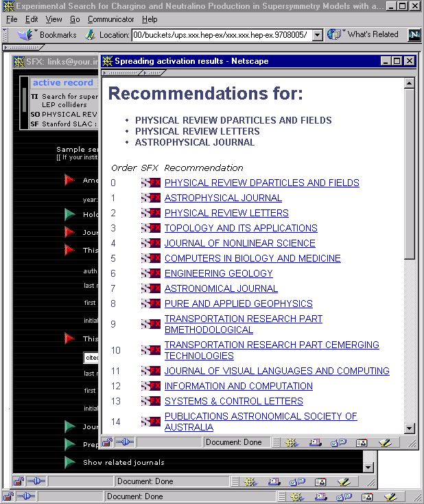Click the Netscape N logo icon
The height and width of the screenshot is (504, 424).
[x=414, y=35]
